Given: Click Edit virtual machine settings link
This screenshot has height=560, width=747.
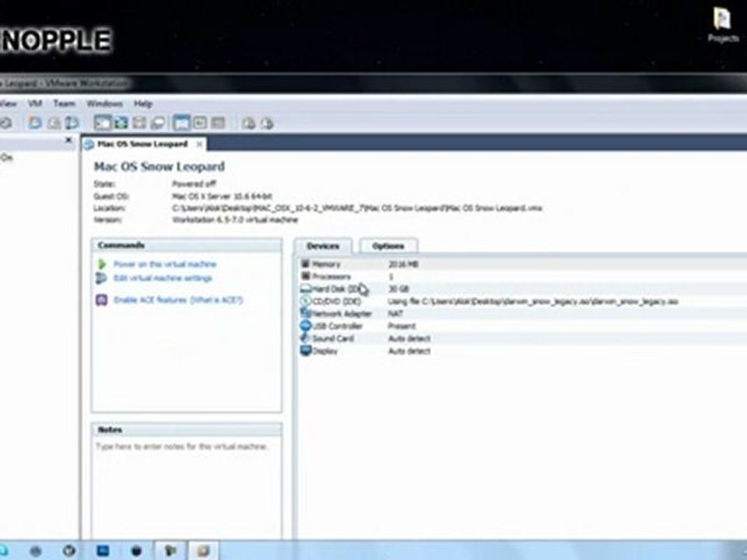Looking at the screenshot, I should coord(163,278).
